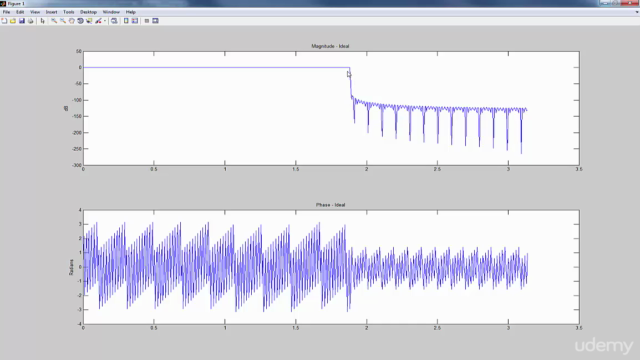Click the 'Phase - Ideal' plot title
640x360 pixels.
pos(331,205)
